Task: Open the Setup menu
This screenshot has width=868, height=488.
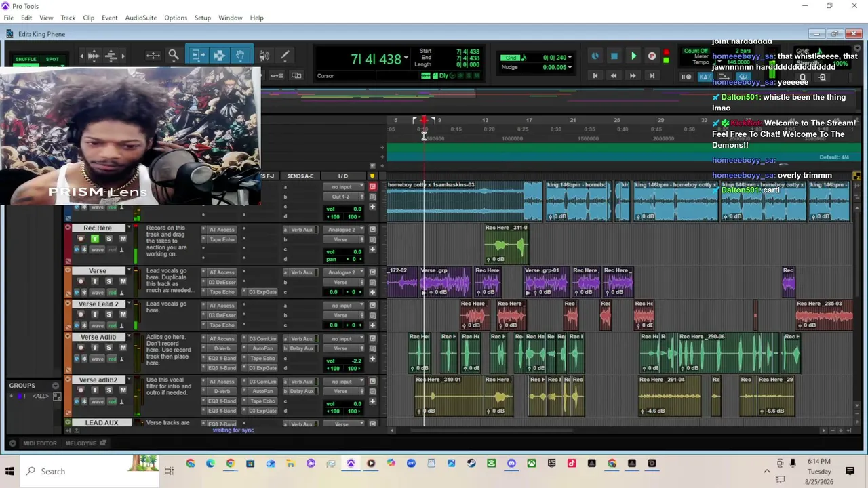Action: coord(203,18)
